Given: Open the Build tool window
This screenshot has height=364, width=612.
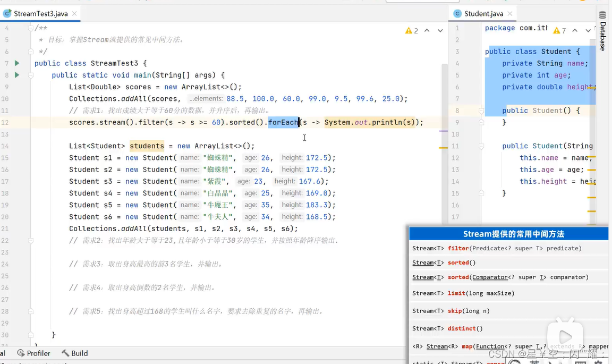Looking at the screenshot, I should point(74,353).
